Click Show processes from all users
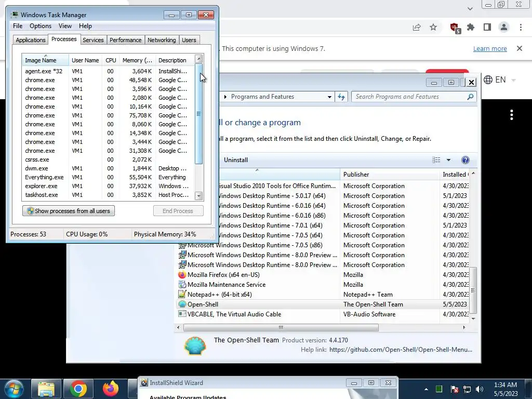The image size is (532, 399). click(x=69, y=211)
